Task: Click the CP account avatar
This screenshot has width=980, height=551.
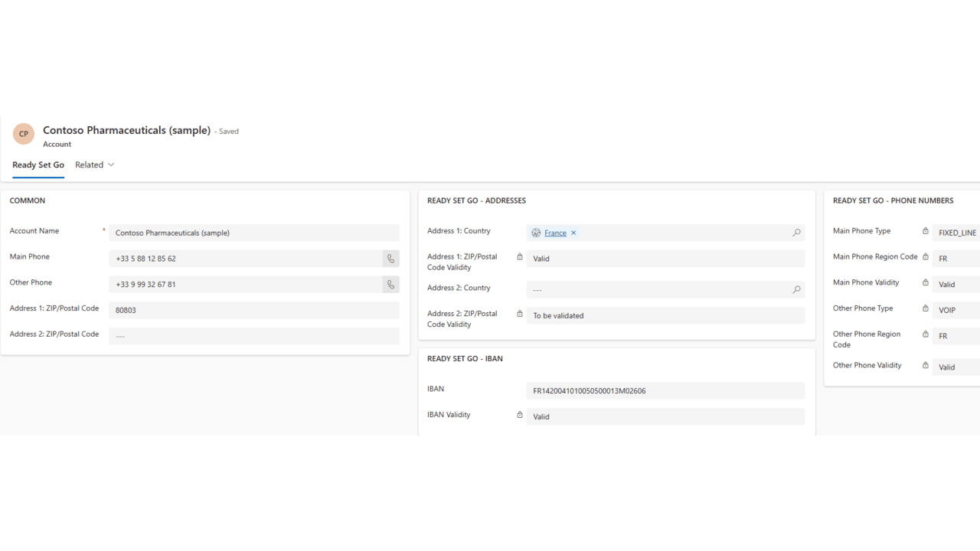Action: click(x=24, y=134)
